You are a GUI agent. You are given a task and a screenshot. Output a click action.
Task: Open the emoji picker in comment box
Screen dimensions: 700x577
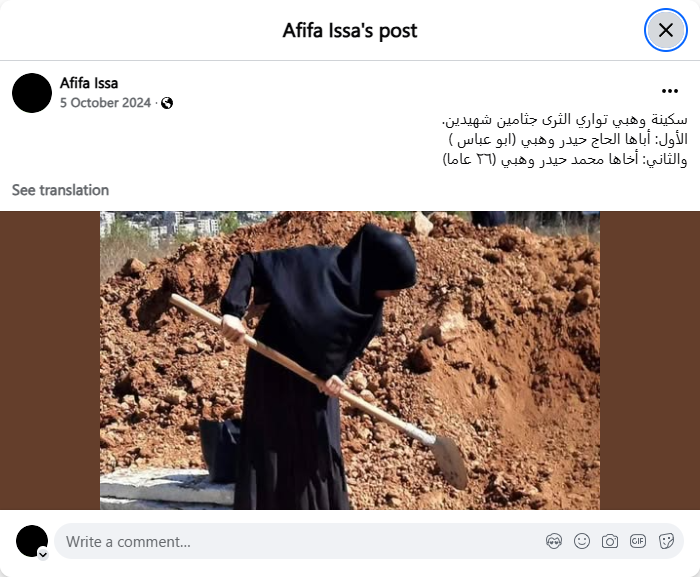[x=582, y=541]
